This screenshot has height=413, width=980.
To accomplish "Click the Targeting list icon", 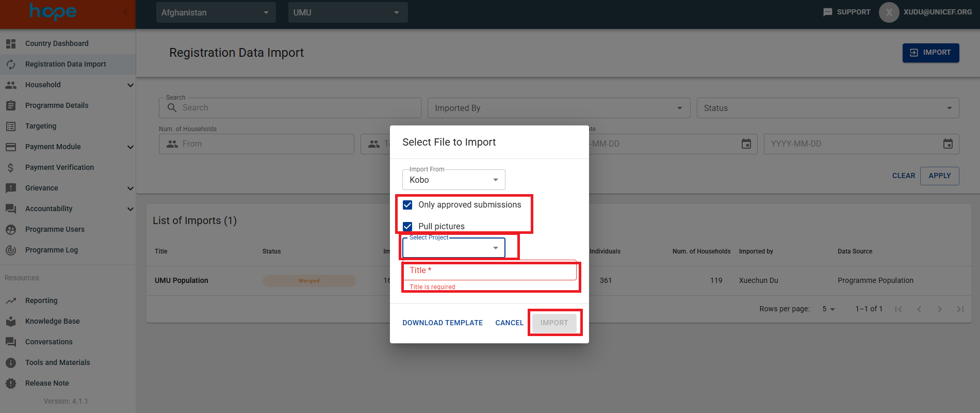I will pyautogui.click(x=11, y=126).
